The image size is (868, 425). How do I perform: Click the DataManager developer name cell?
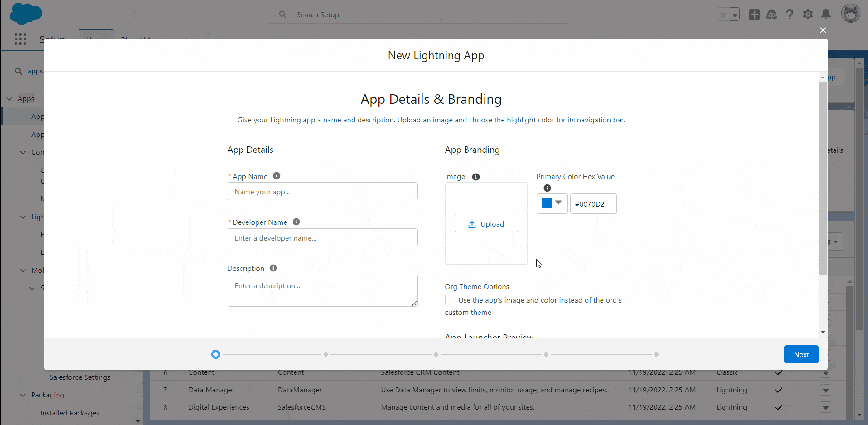300,390
